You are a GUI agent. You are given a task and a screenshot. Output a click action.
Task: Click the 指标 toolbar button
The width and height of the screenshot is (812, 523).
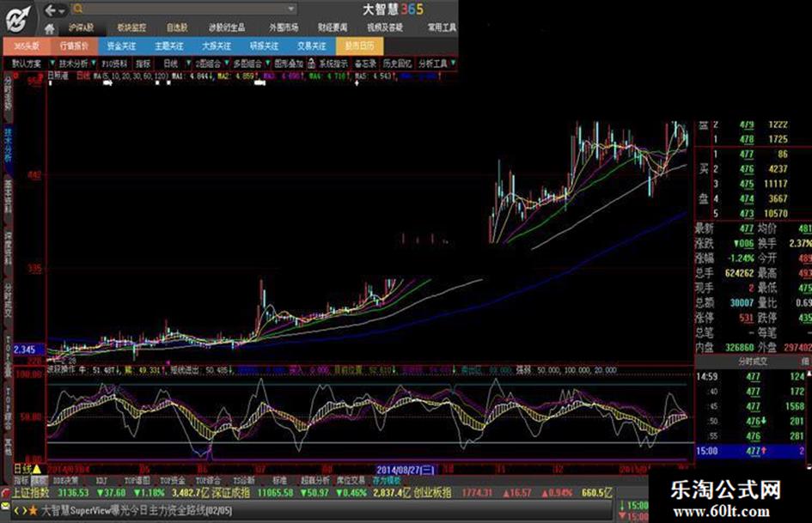coord(143,64)
